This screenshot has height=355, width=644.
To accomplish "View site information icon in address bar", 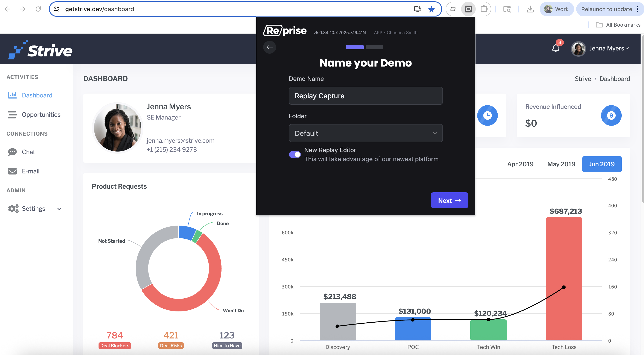I will pos(57,9).
